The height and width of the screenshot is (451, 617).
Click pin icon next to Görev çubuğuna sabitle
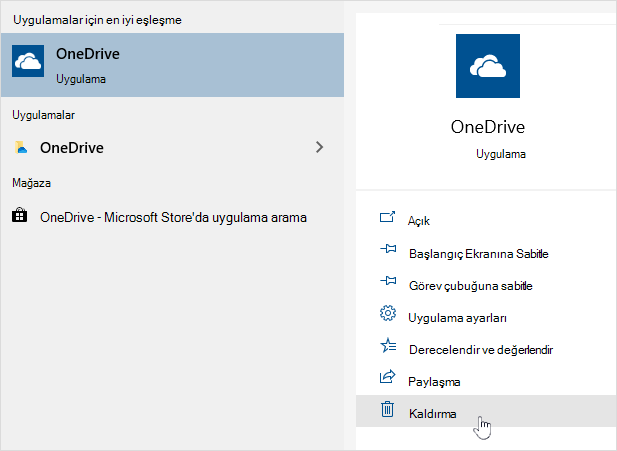tap(388, 281)
